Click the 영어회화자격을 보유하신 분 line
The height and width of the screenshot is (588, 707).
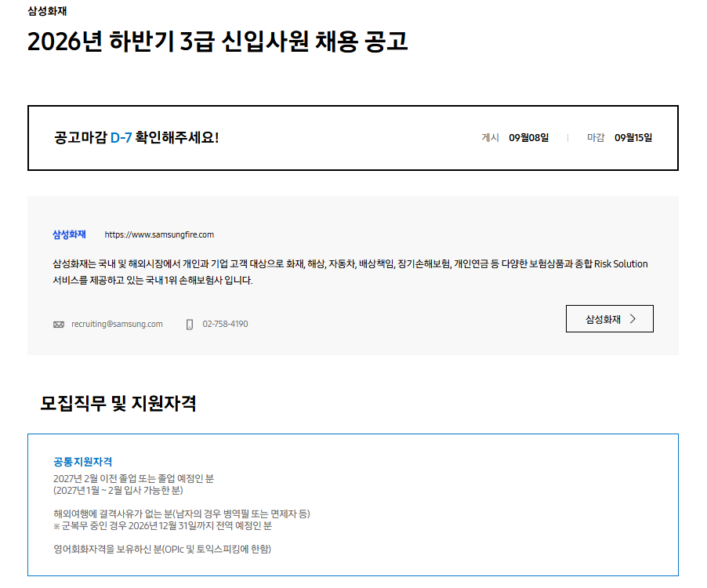coord(162,550)
